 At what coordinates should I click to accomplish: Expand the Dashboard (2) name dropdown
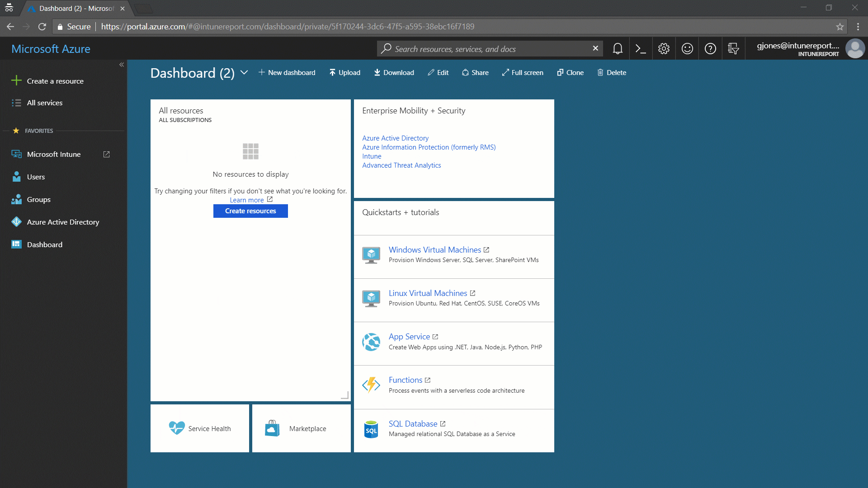244,72
